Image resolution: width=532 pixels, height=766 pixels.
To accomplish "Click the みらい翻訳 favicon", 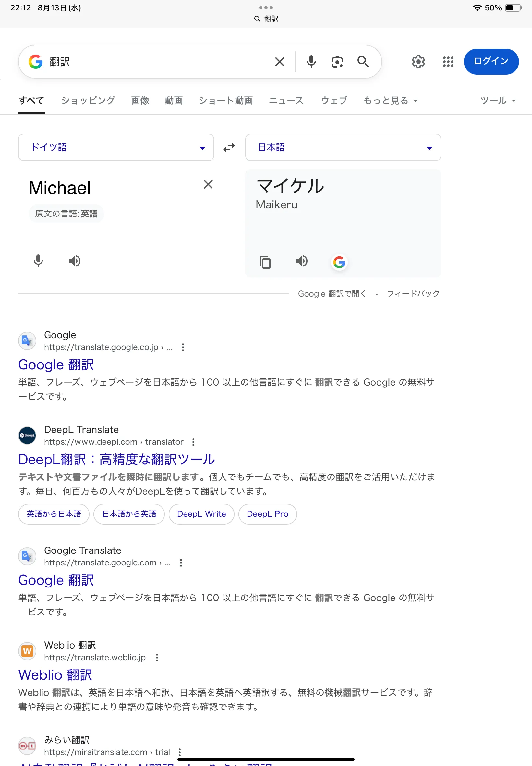I will pyautogui.click(x=27, y=746).
